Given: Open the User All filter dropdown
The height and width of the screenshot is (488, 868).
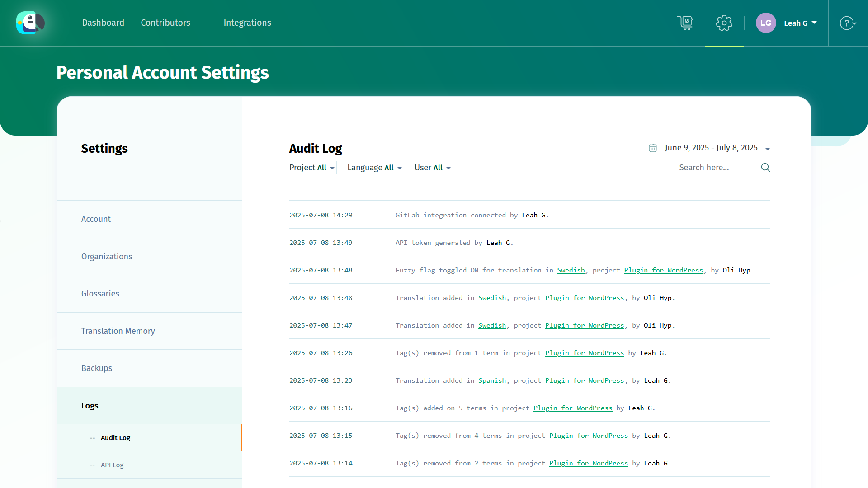Looking at the screenshot, I should (x=433, y=168).
